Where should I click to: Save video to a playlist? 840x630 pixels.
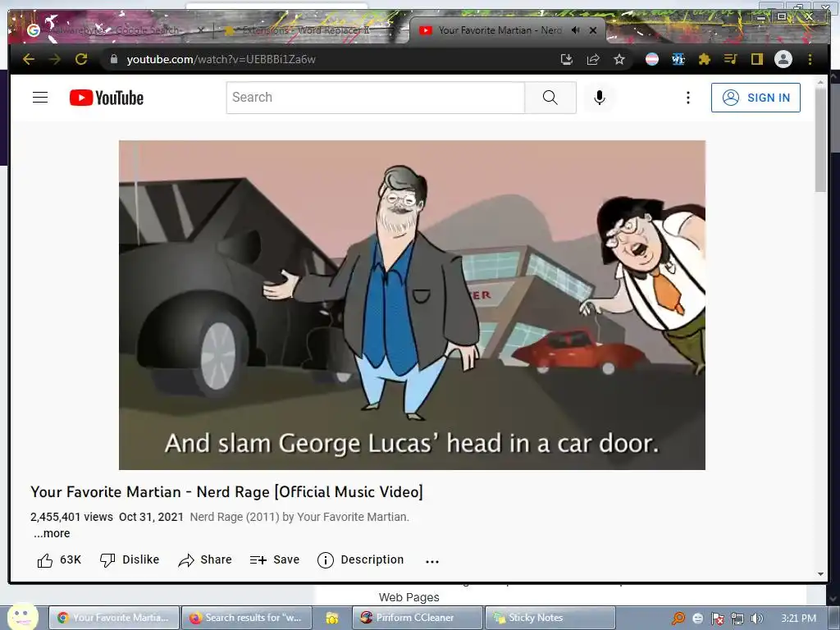[274, 559]
